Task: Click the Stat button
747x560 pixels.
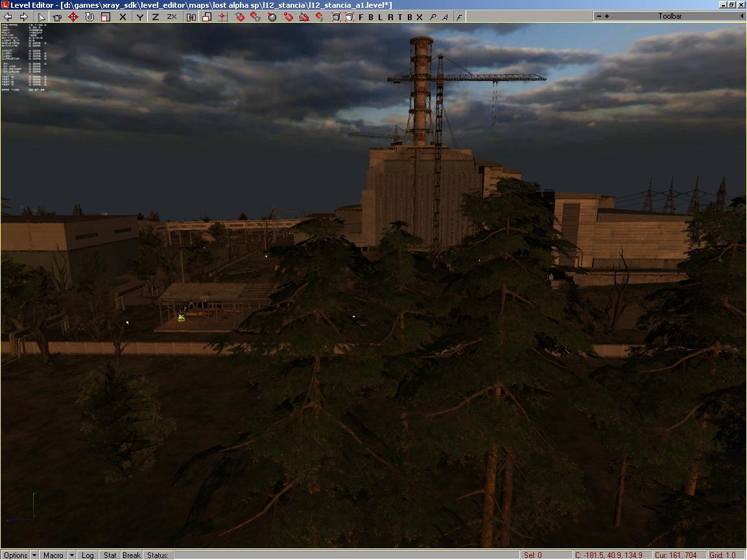Action: coord(110,555)
